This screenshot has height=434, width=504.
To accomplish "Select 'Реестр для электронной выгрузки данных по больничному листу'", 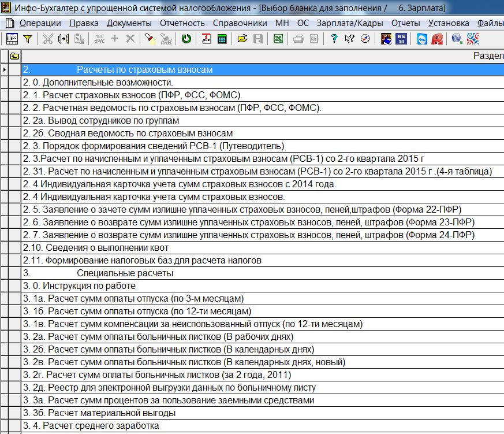I will point(263,388).
